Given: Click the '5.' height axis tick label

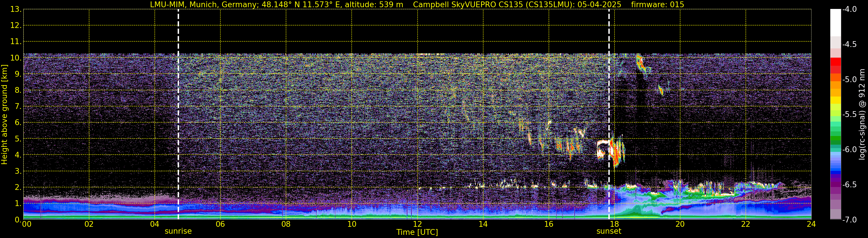Looking at the screenshot, I should click(18, 139).
